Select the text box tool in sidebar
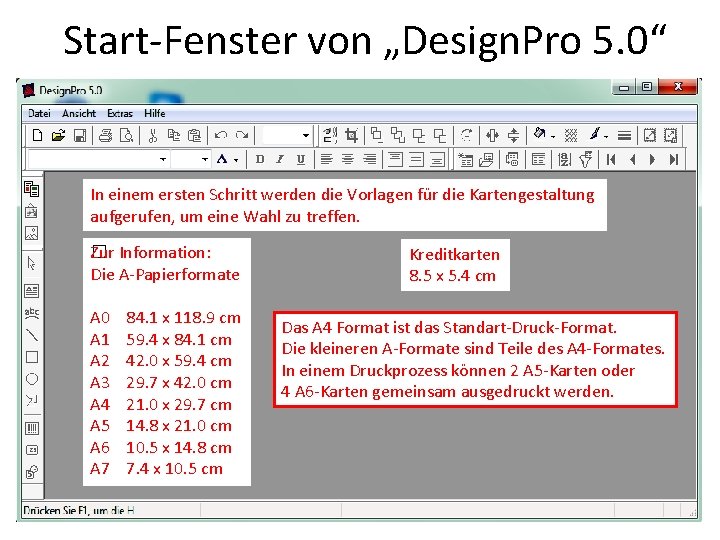This screenshot has height=540, width=720. (x=32, y=291)
